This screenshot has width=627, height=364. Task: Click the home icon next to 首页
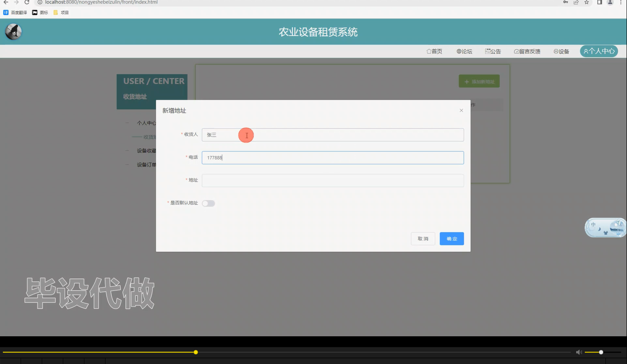(429, 51)
